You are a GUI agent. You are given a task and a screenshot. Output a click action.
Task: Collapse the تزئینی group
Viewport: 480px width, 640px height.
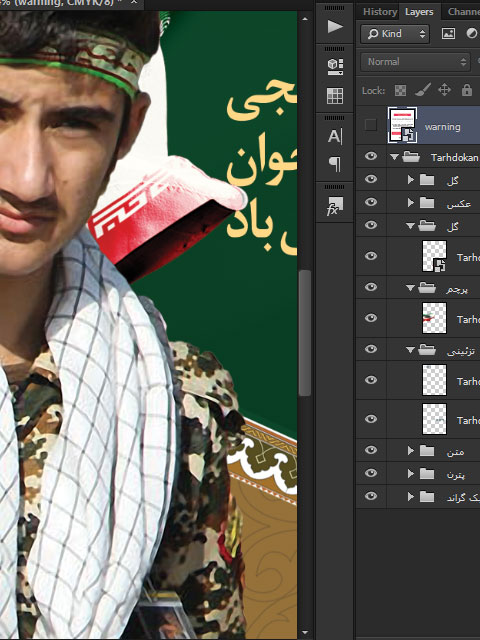click(410, 350)
